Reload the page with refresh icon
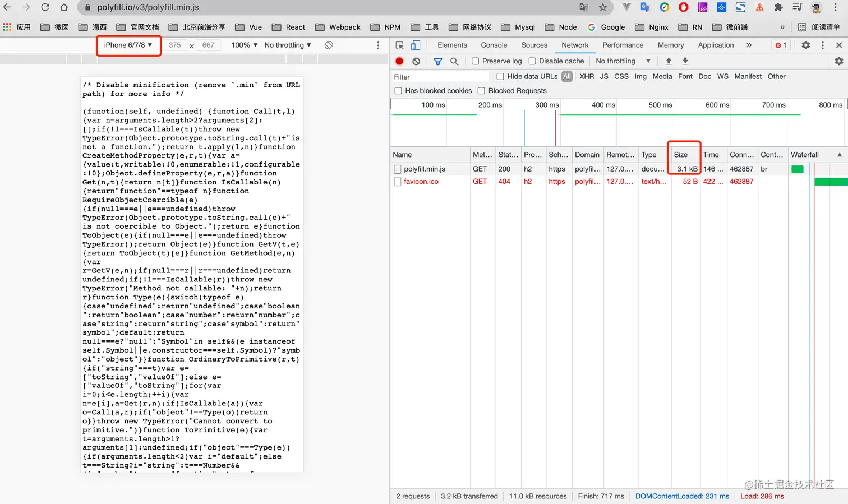 click(x=45, y=7)
